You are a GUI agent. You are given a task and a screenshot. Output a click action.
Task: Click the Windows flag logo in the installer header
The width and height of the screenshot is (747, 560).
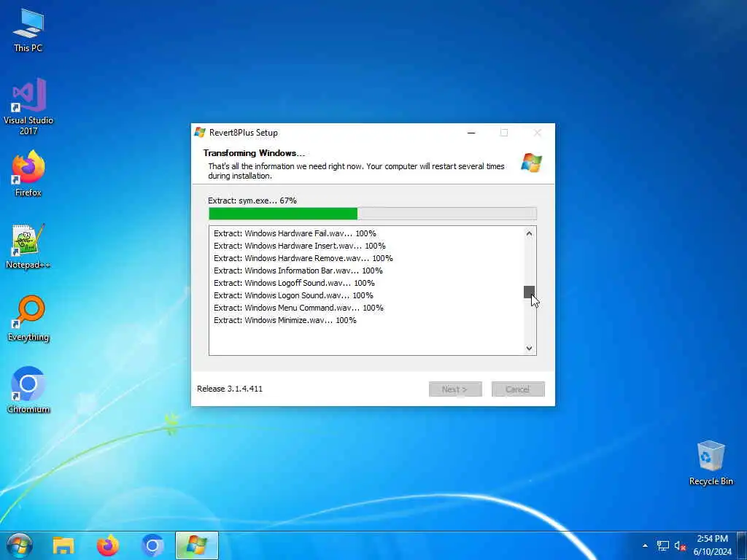[x=531, y=163]
